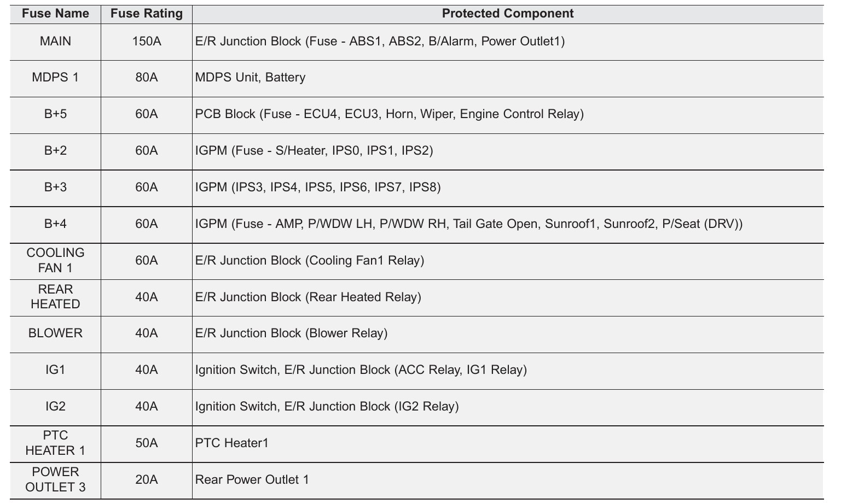841x504 pixels.
Task: Select the B+3 fuse name cell
Action: pyautogui.click(x=55, y=187)
